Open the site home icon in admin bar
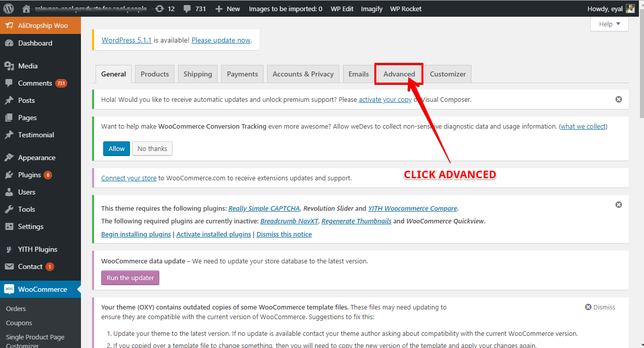 click(x=26, y=9)
